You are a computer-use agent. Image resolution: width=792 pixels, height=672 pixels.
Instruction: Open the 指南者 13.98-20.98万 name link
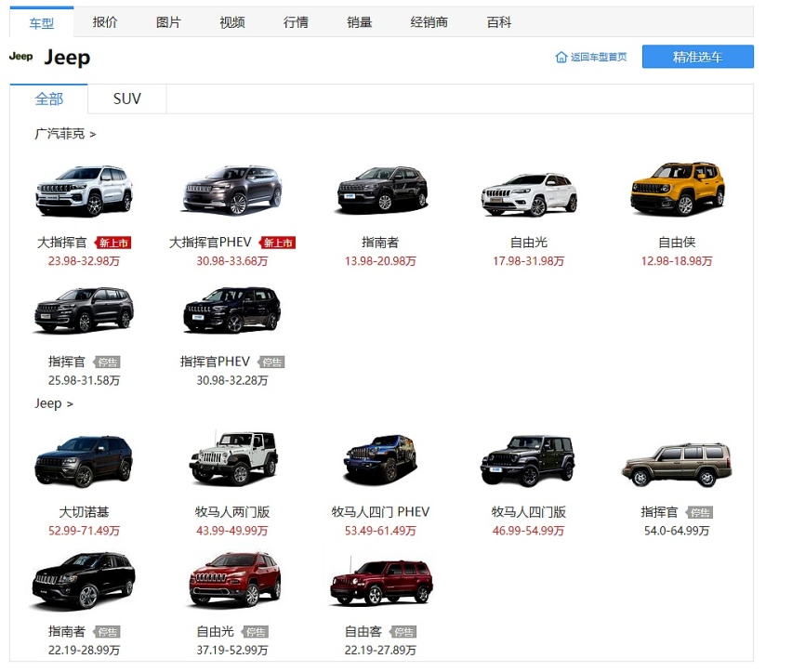380,243
